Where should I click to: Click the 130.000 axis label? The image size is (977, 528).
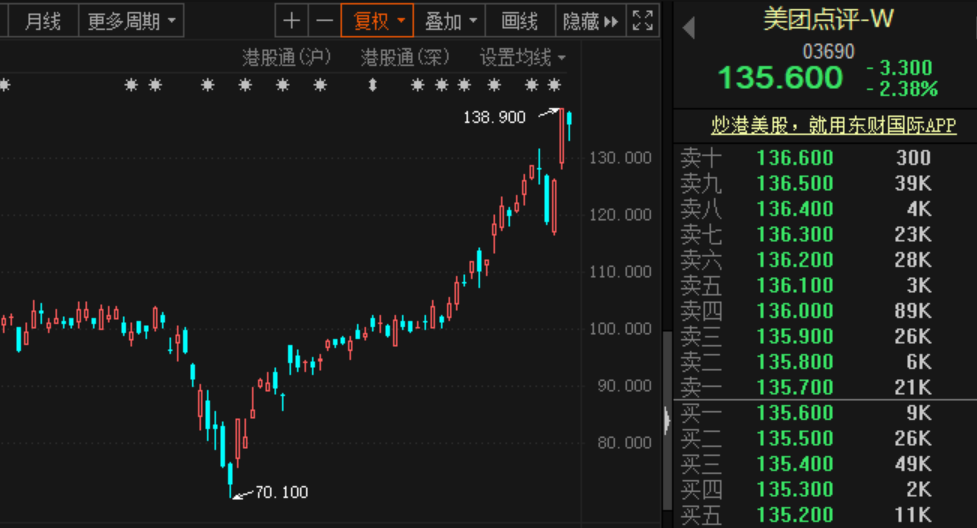(621, 158)
